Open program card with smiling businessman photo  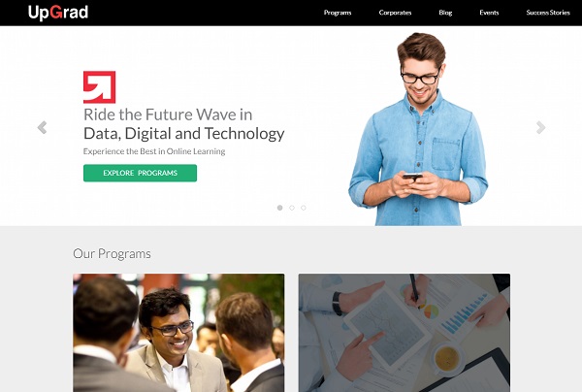click(x=178, y=333)
